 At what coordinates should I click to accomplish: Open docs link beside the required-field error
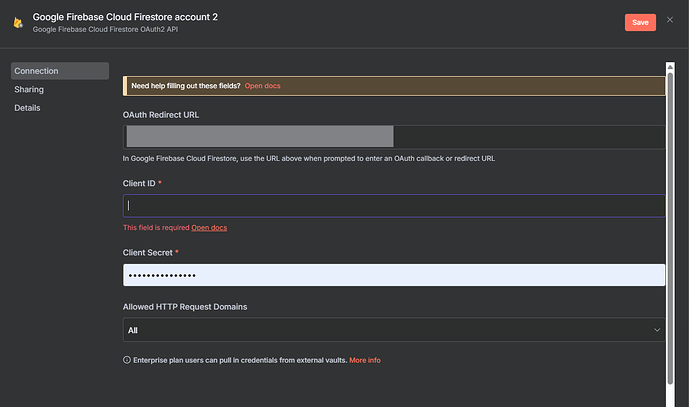click(x=209, y=228)
